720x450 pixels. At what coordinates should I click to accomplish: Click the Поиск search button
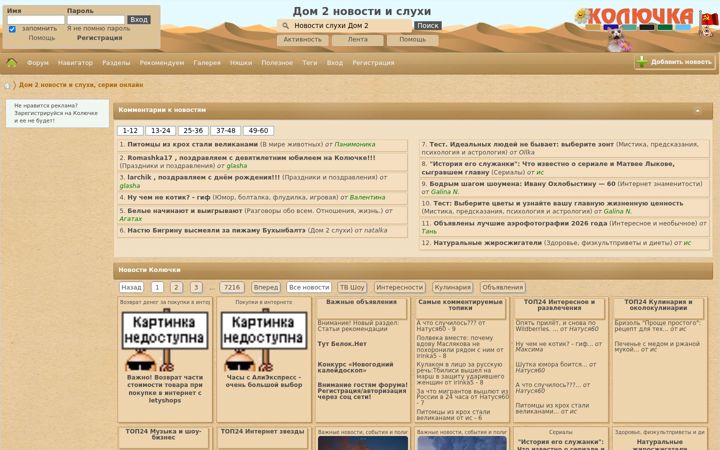[428, 26]
